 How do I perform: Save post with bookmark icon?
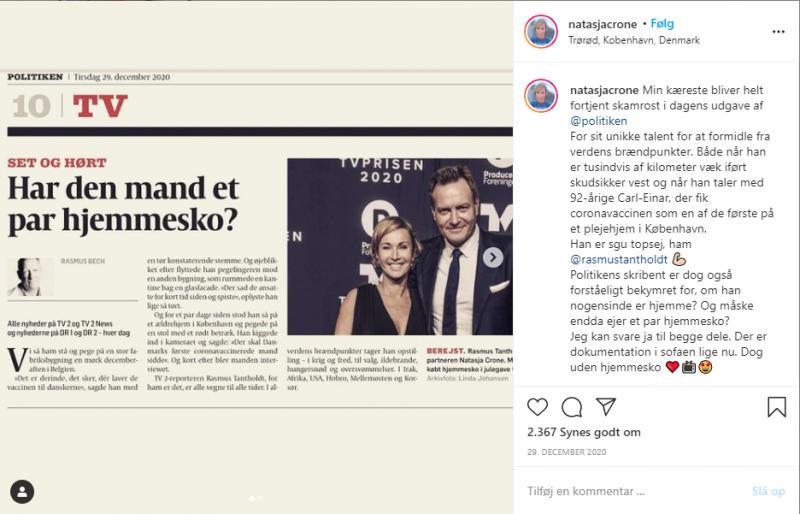click(x=777, y=407)
